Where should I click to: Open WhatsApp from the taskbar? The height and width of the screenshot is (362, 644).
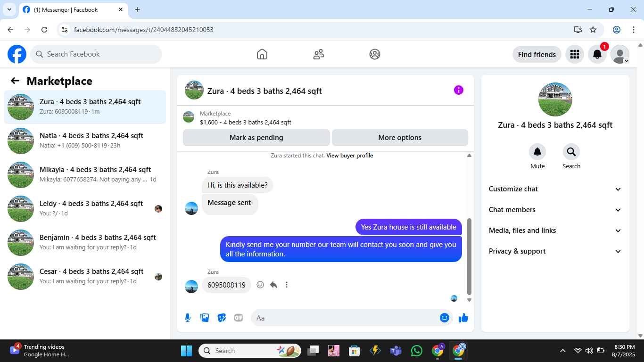point(417,351)
